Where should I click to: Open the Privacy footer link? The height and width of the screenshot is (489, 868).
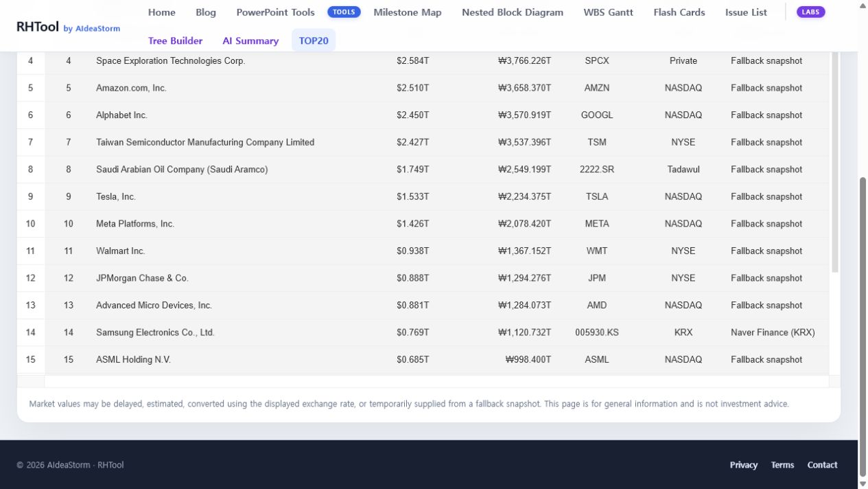coord(744,465)
